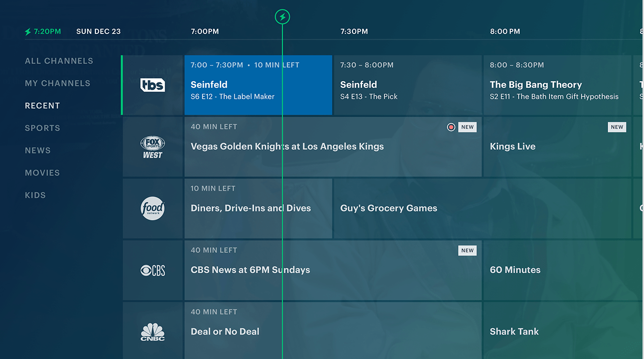Select the Food Network channel logo
Image resolution: width=644 pixels, height=359 pixels.
153,208
